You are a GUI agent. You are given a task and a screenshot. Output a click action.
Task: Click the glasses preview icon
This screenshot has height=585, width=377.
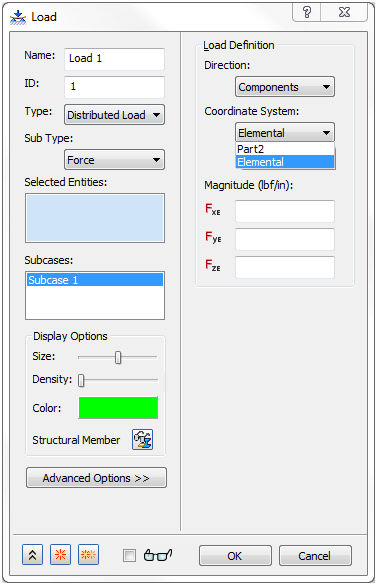pos(158,555)
